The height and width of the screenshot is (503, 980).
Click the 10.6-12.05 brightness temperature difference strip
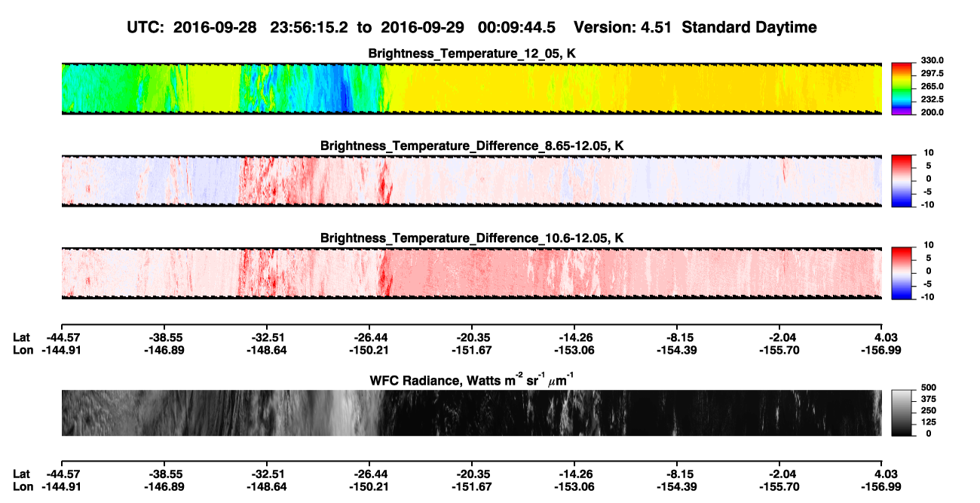tap(471, 273)
